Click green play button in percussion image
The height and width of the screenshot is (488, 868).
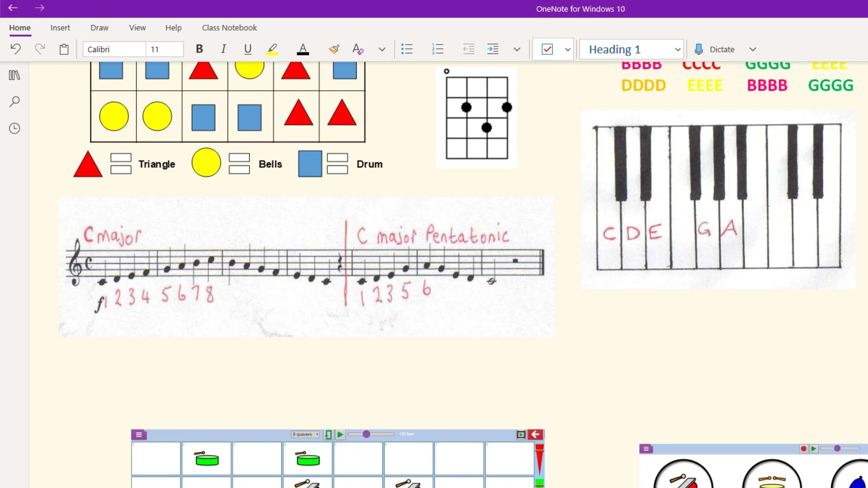coord(813,449)
